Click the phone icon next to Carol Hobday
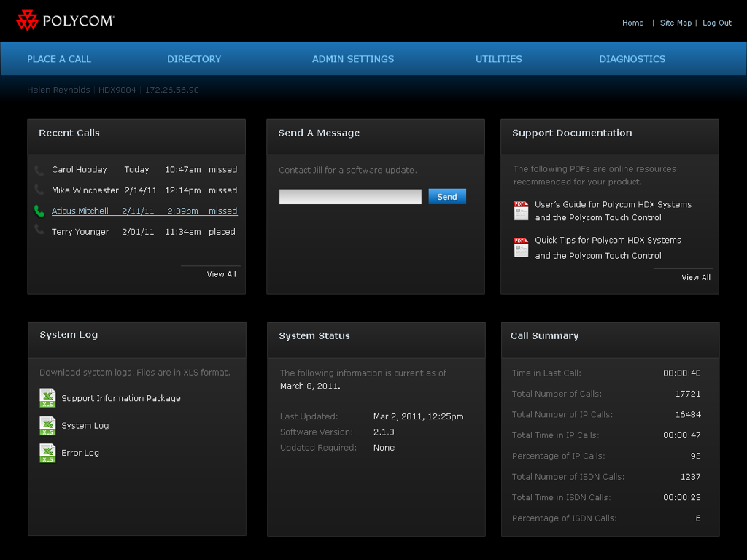 (38, 169)
